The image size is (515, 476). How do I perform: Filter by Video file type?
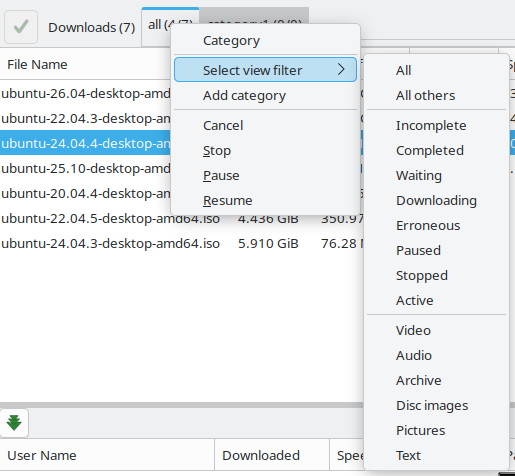(x=436, y=331)
